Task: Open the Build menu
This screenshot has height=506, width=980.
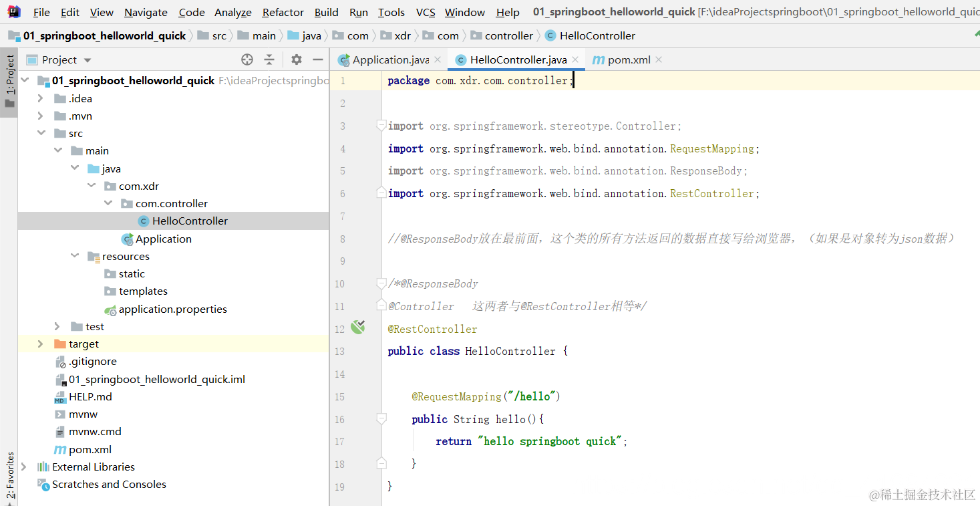Action: (327, 12)
